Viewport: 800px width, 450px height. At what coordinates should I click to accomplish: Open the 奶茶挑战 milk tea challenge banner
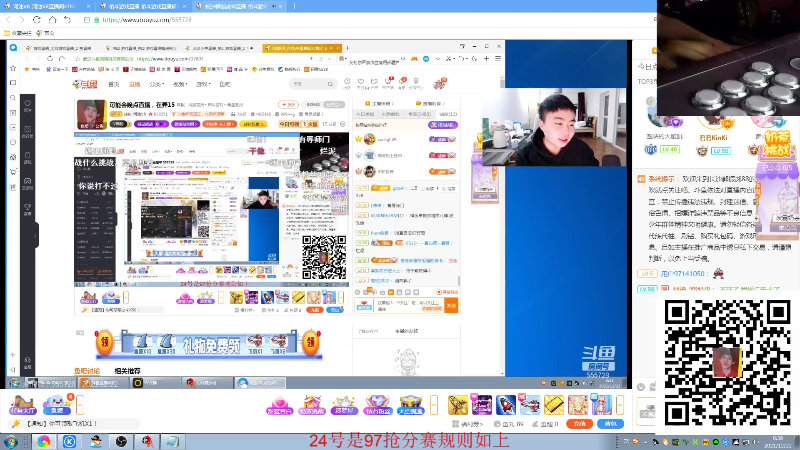pos(777,144)
